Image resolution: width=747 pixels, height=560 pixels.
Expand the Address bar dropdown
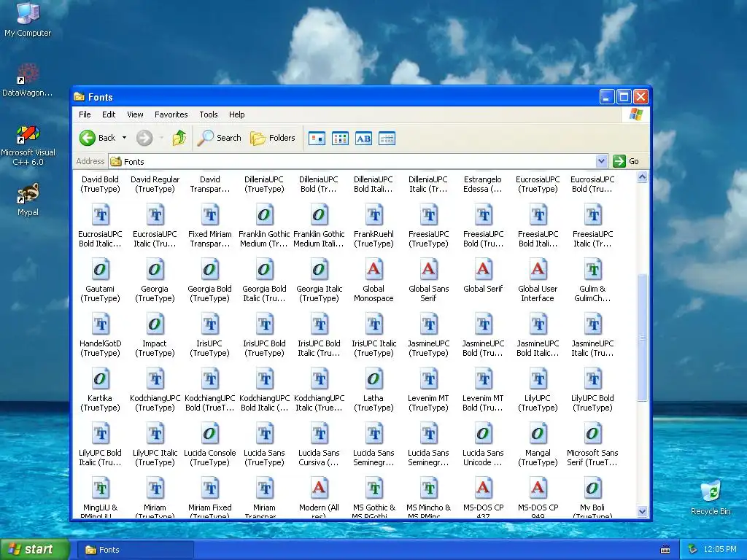point(601,161)
